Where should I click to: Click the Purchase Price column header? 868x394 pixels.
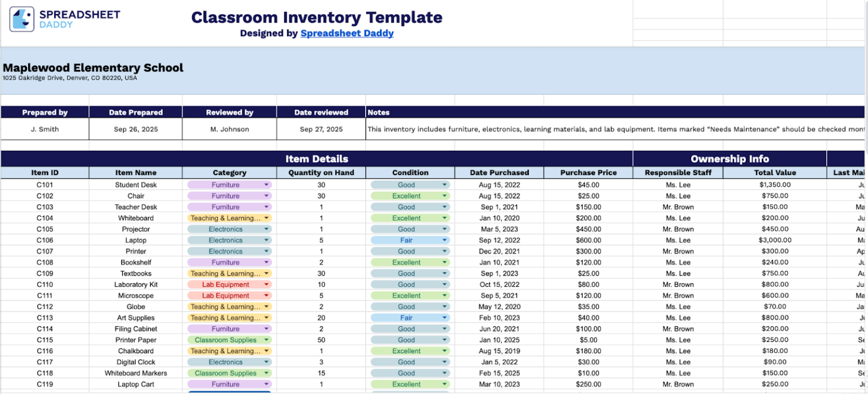pyautogui.click(x=588, y=173)
